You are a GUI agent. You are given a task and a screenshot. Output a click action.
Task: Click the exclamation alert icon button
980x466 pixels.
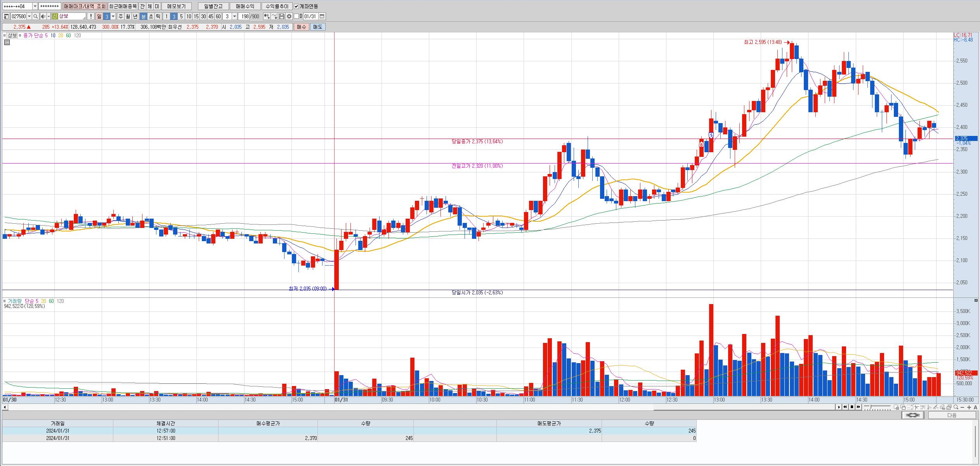[x=91, y=16]
